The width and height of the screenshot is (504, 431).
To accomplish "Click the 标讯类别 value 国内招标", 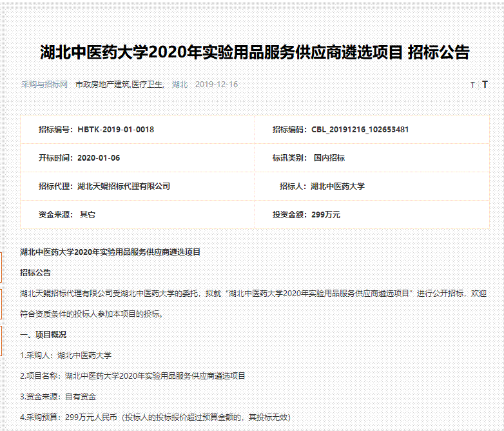I will click(329, 158).
